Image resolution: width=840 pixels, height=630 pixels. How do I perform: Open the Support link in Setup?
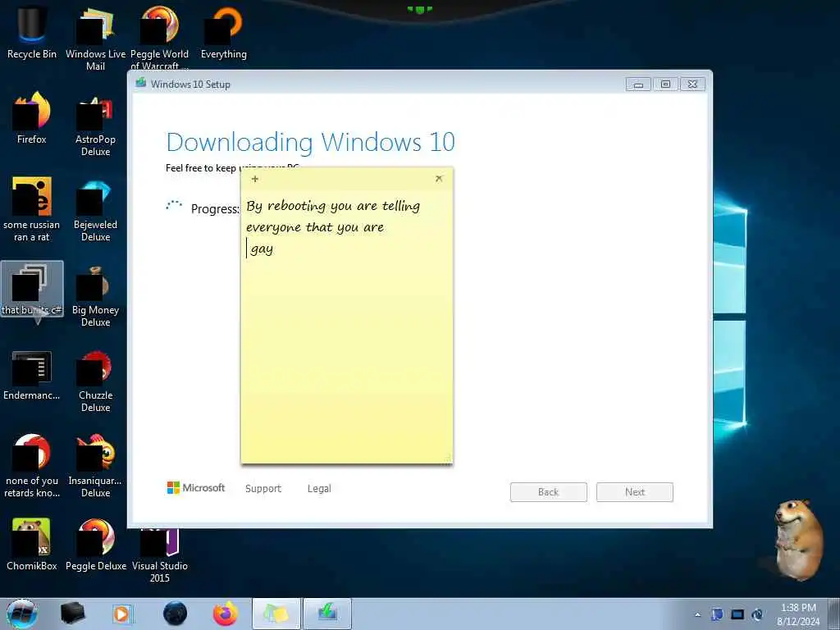[263, 489]
